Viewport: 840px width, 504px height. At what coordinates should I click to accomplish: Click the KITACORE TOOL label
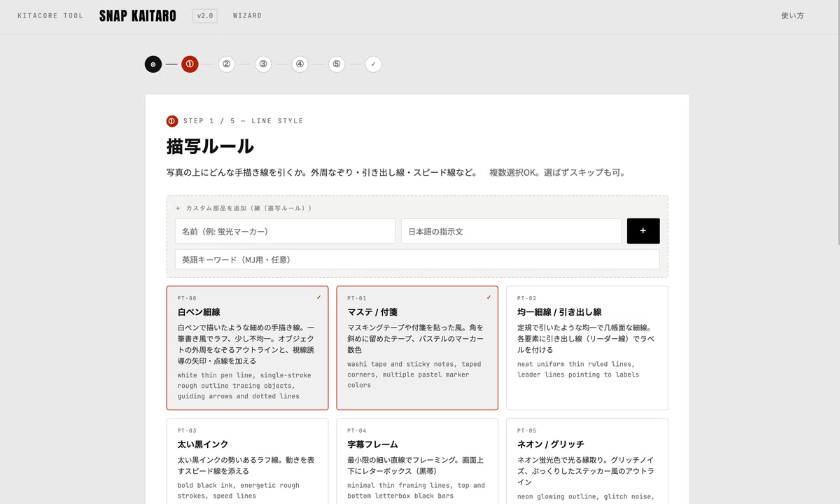click(x=50, y=16)
